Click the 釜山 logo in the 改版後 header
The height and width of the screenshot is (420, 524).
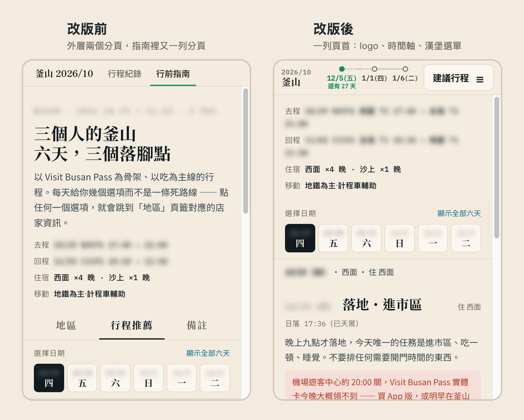pos(291,82)
